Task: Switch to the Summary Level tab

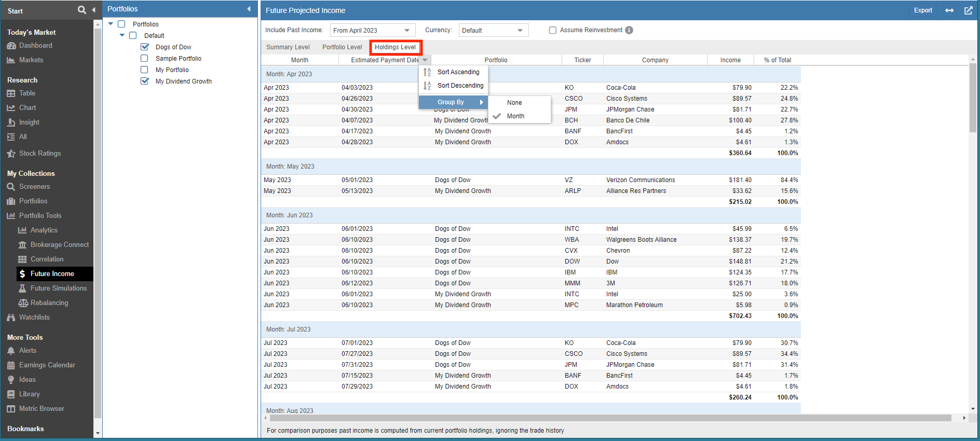Action: pos(288,47)
